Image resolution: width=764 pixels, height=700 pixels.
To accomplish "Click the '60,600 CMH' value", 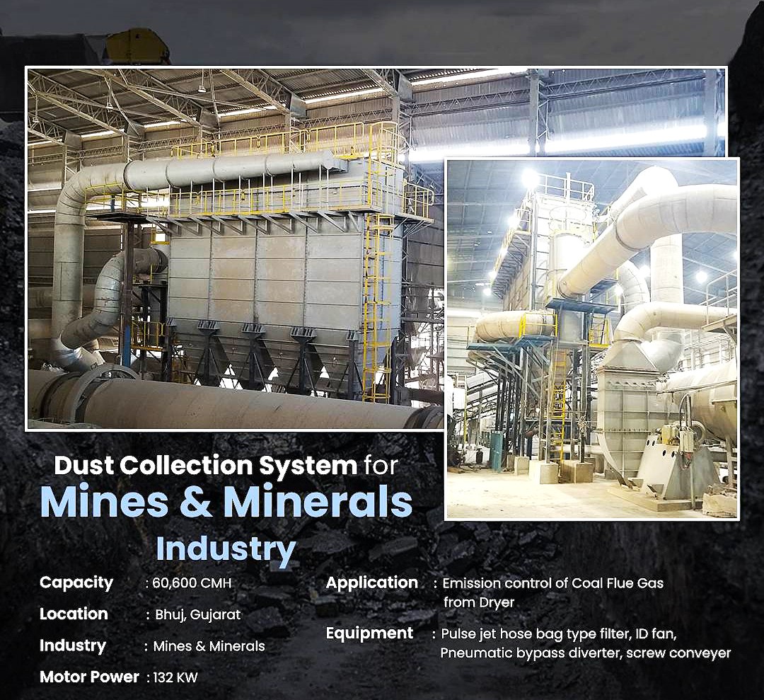I will click(192, 583).
